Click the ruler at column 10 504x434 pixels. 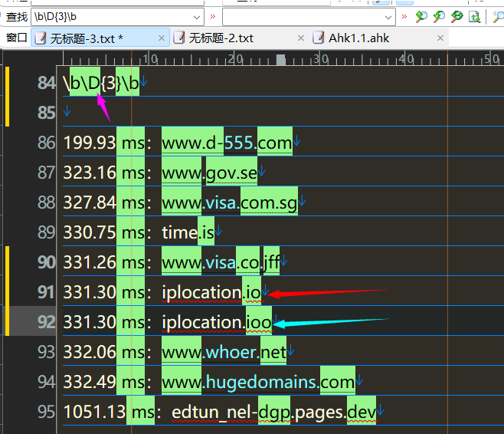click(x=151, y=59)
